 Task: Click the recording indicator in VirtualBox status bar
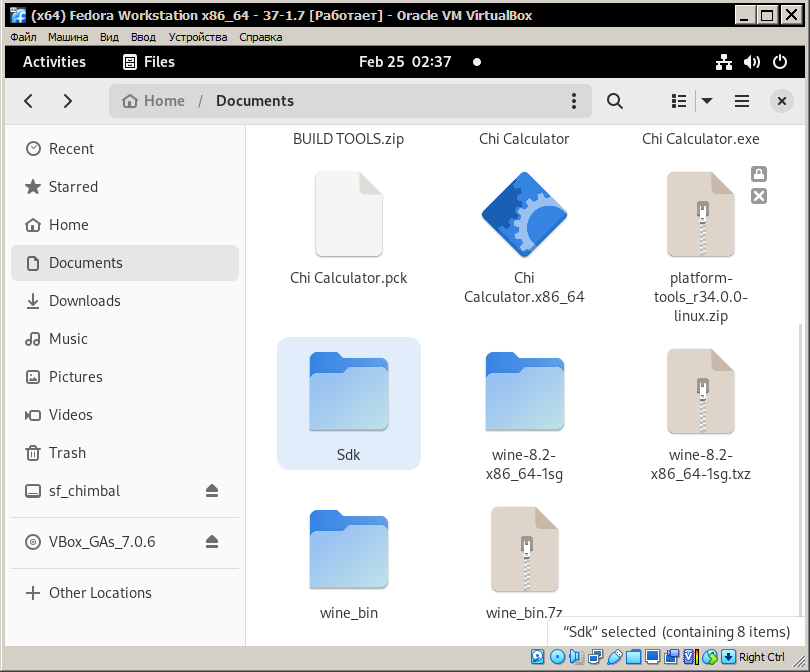click(672, 657)
